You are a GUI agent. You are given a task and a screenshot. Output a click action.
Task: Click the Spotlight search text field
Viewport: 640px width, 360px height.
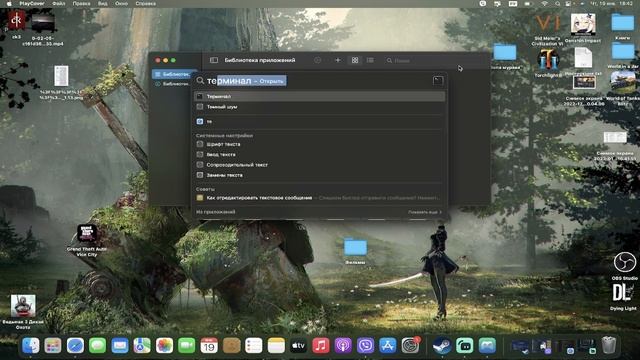click(x=314, y=81)
